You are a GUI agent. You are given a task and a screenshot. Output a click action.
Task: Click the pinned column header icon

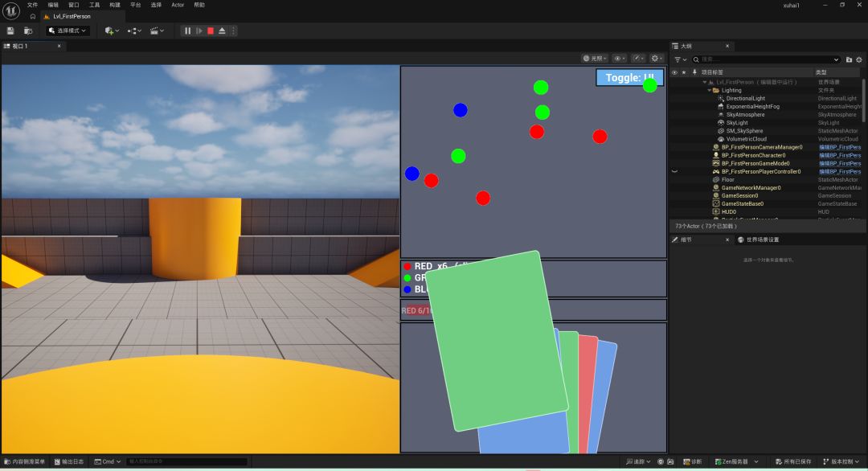pos(694,72)
